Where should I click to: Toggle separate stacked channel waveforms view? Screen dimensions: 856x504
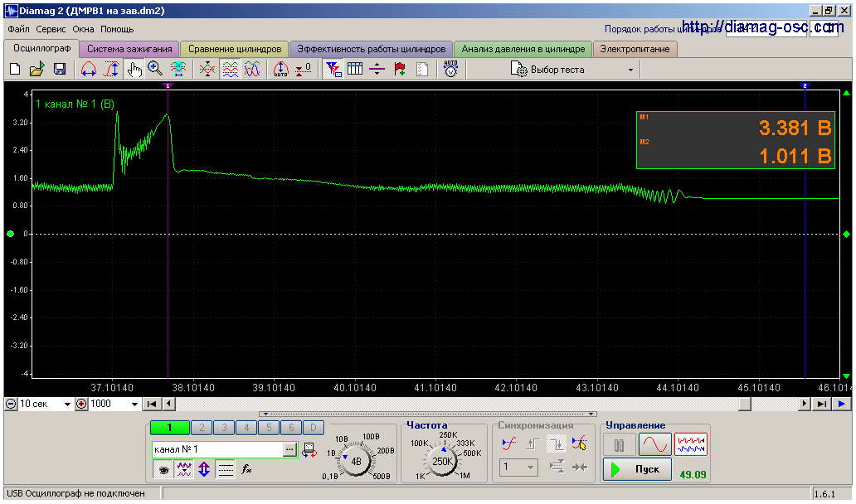230,70
